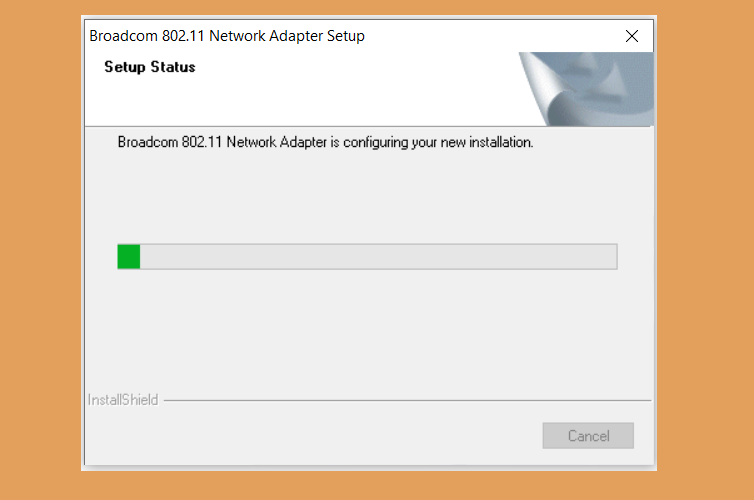Click the window title Broadcom 802.11 Network Adapter Setup
This screenshot has width=754, height=500.
click(227, 36)
